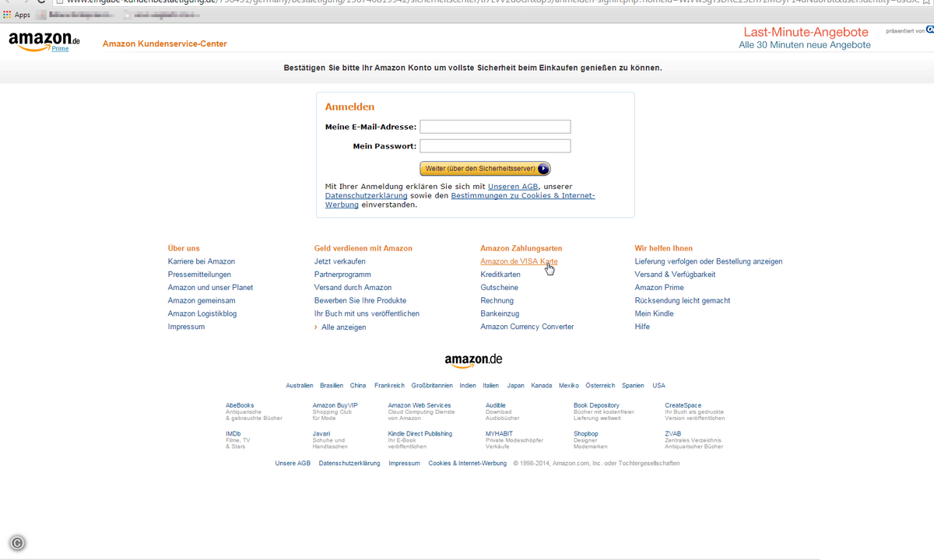Image resolution: width=934 pixels, height=560 pixels.
Task: Select Österreich country link
Action: tap(600, 386)
